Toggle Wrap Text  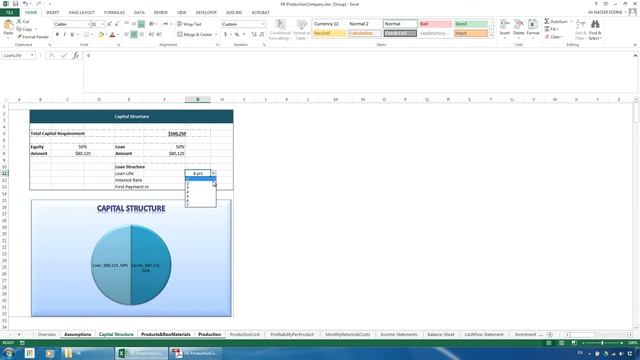(189, 24)
